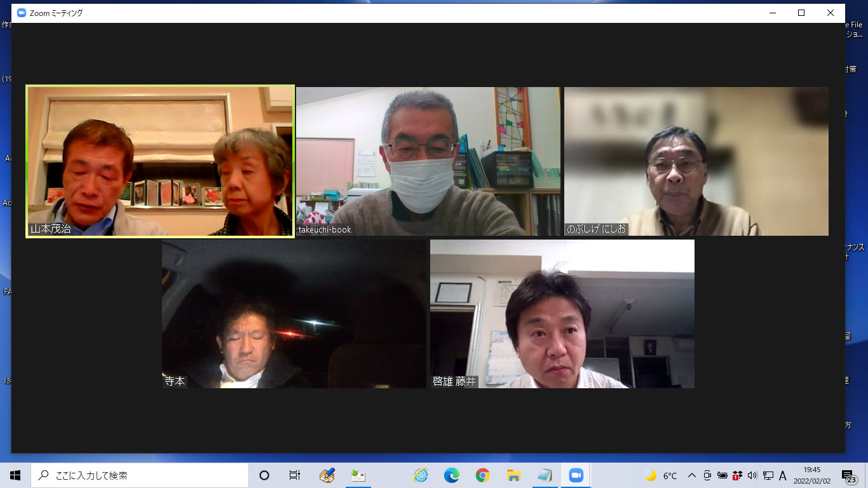Toggle the IME input mode A indicator
Screen dimensions: 868x488
point(783,475)
